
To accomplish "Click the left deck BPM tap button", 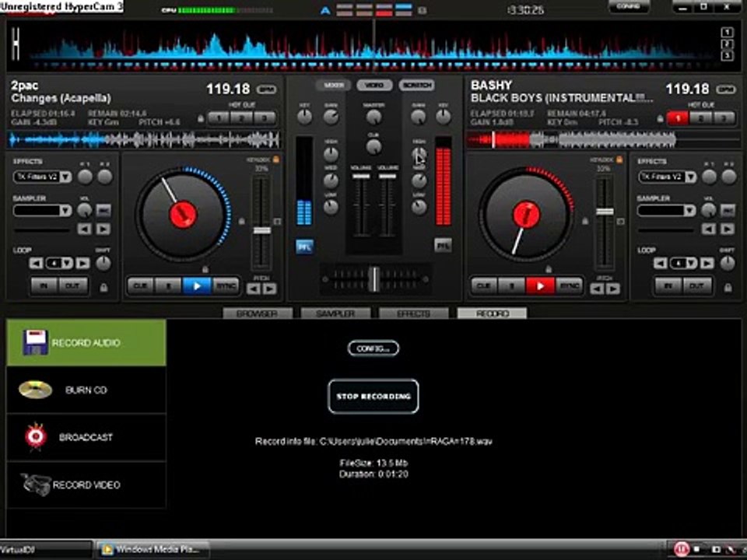I will pyautogui.click(x=266, y=89).
